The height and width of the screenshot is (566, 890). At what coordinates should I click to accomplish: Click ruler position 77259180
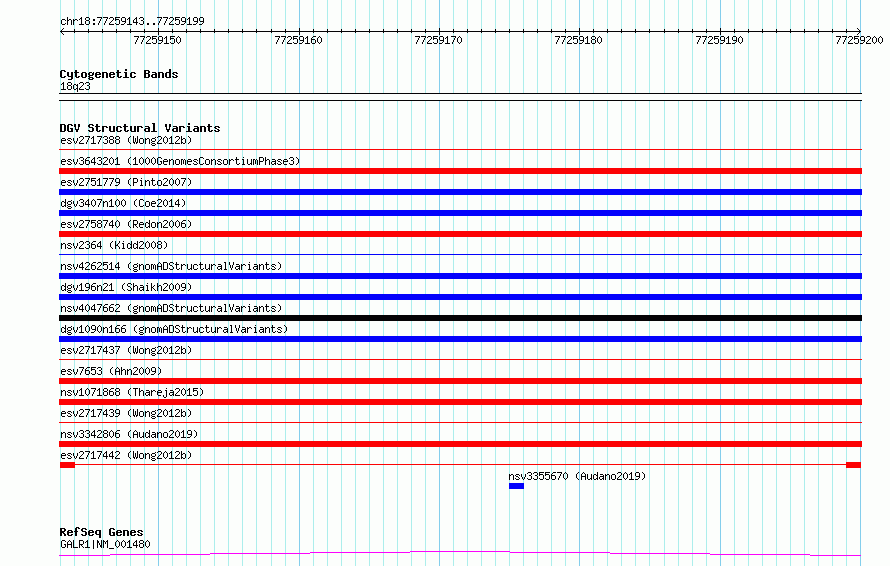(x=578, y=40)
